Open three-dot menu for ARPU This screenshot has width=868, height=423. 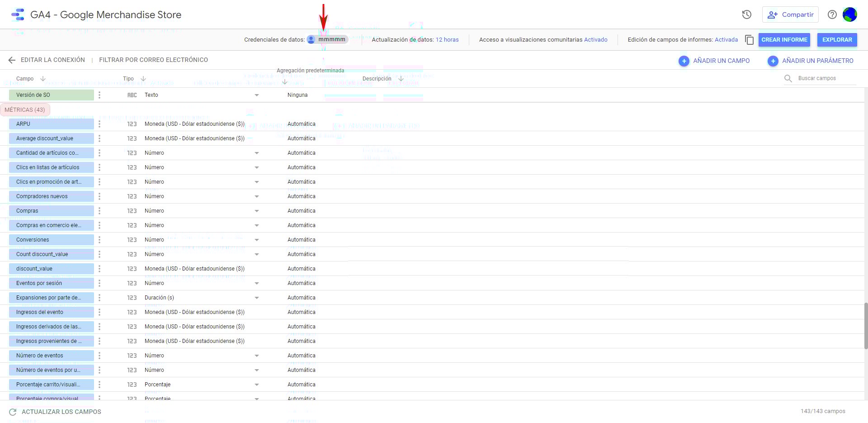point(99,124)
